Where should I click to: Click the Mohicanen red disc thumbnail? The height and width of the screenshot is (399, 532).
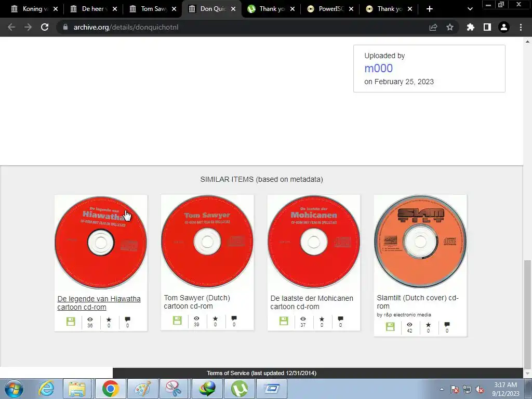coord(314,242)
